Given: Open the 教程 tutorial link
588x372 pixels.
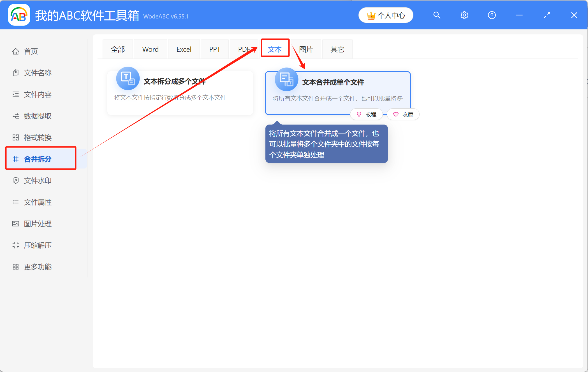Looking at the screenshot, I should (366, 114).
